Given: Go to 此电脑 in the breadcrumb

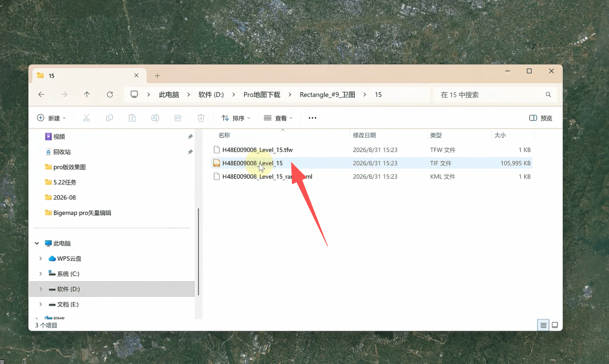Looking at the screenshot, I should tap(169, 94).
